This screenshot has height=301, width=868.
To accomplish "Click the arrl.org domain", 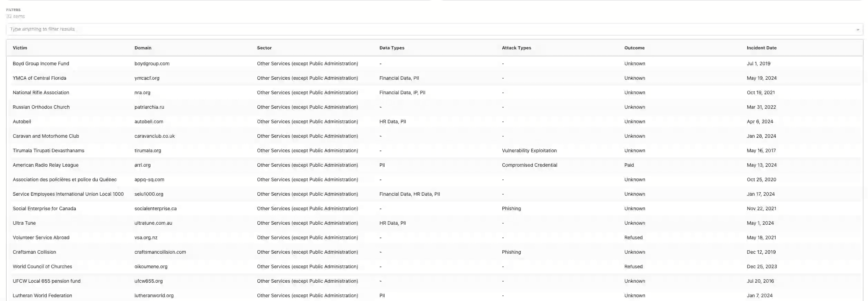I will click(x=142, y=165).
